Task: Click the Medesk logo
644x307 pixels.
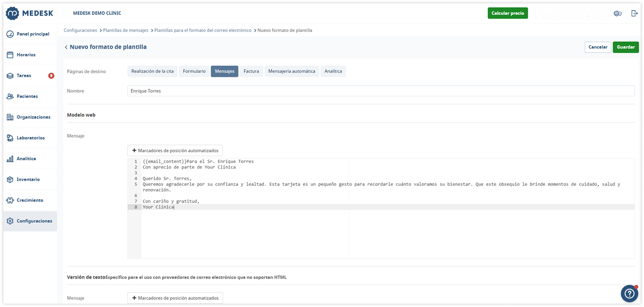Action: pos(30,13)
